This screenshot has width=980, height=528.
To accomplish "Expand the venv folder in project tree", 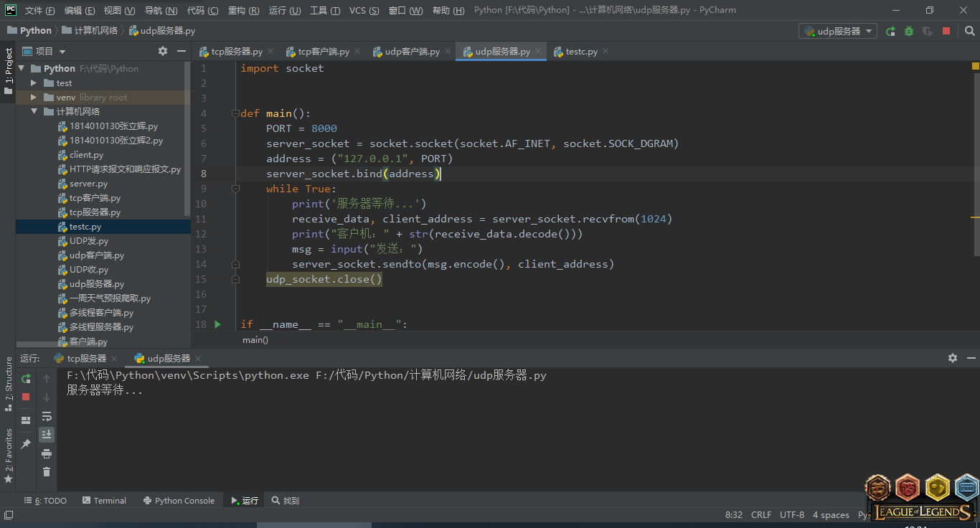I will 34,98.
